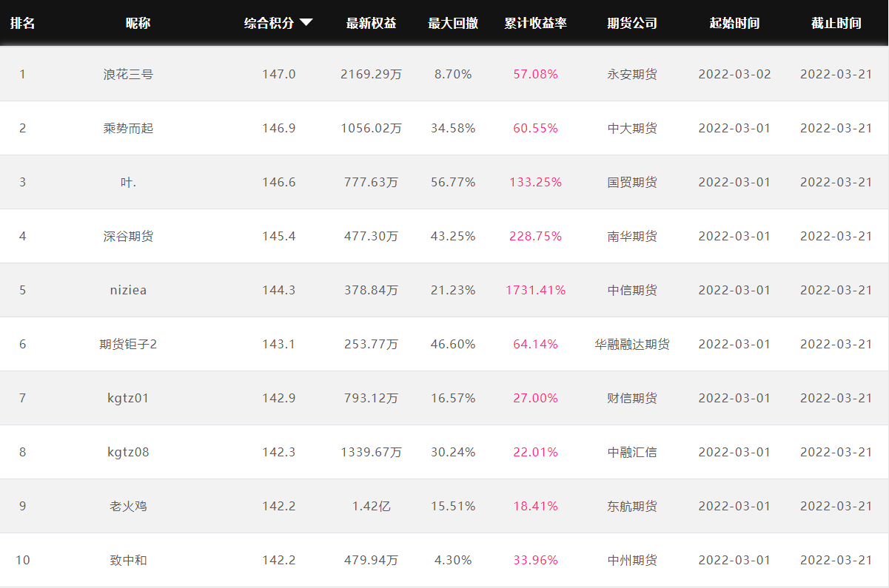Select company 中州期货
This screenshot has width=889, height=588.
(x=632, y=560)
